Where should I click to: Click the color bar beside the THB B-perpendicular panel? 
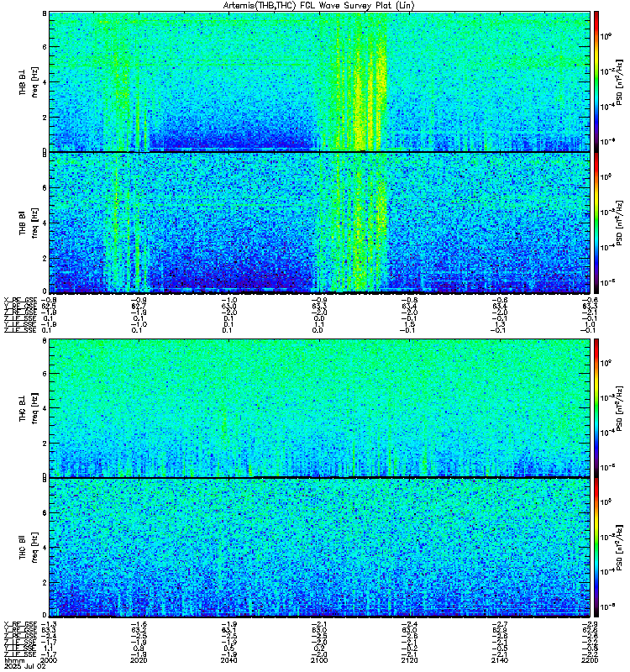[x=596, y=81]
